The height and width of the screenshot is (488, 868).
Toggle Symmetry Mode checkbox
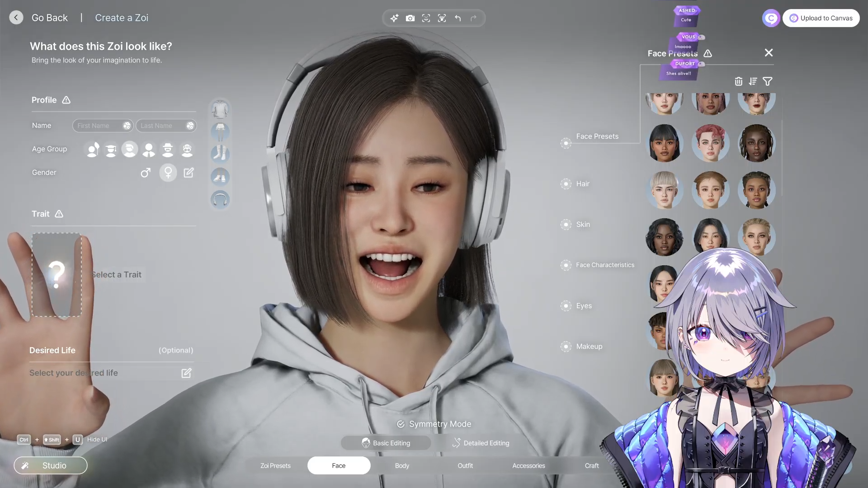click(401, 424)
